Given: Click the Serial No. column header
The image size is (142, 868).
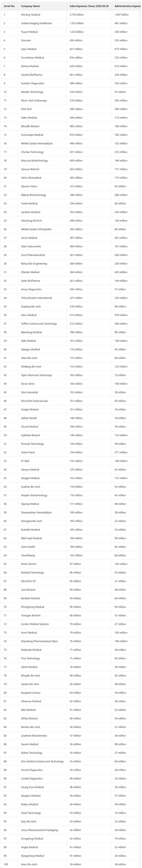Looking at the screenshot, I should (x=9, y=6).
